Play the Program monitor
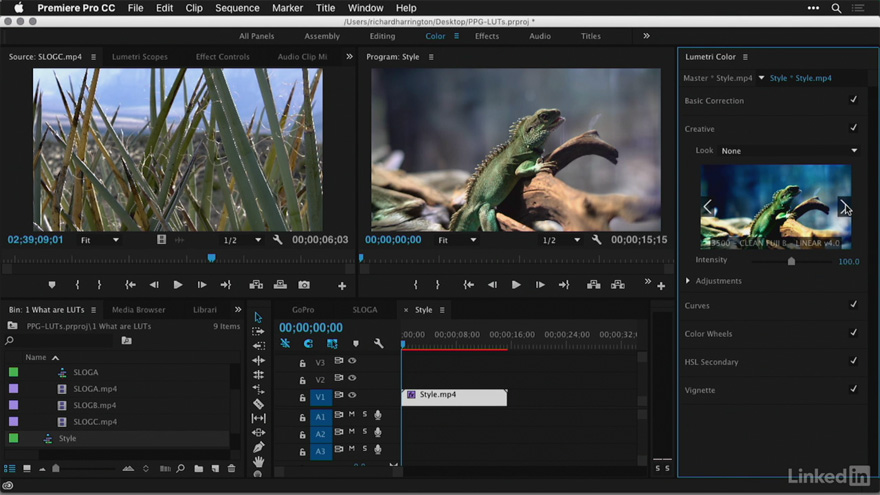880x495 pixels. click(x=516, y=285)
